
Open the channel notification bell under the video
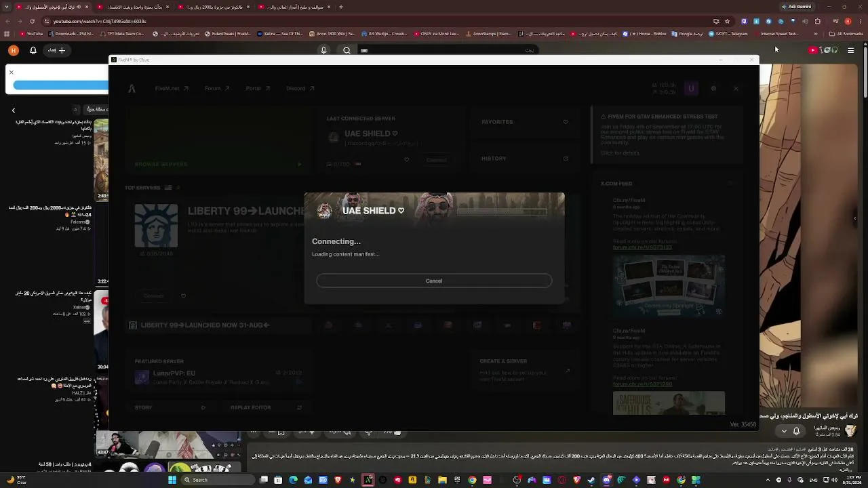point(797,431)
